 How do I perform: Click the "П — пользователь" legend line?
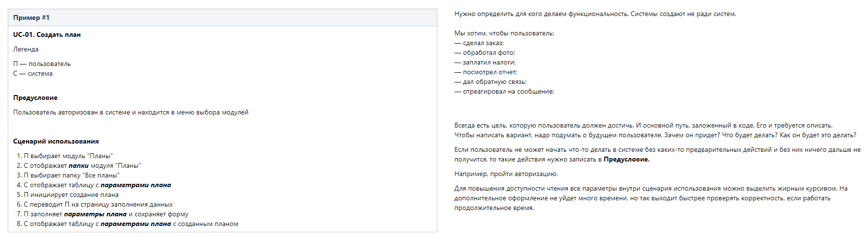click(42, 64)
